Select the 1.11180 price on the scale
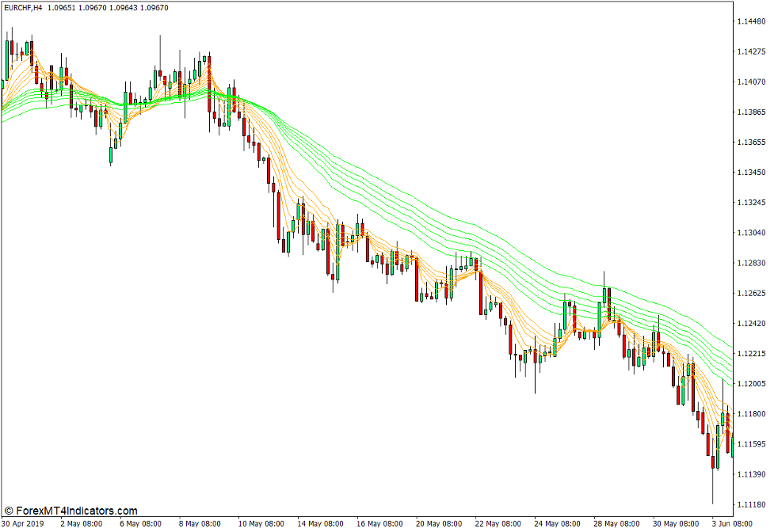Viewport: 774px width, 532px height. (749, 504)
